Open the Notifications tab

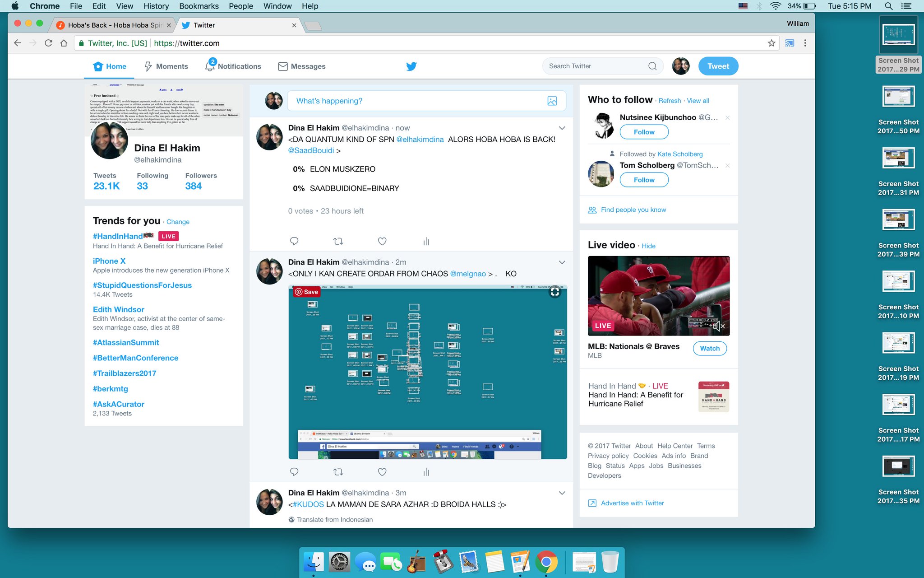pos(233,66)
